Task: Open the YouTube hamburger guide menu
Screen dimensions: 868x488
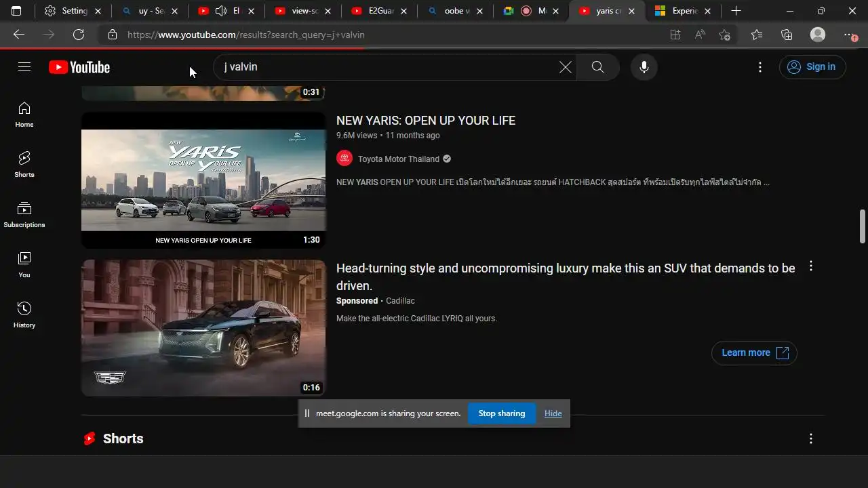Action: tap(24, 66)
